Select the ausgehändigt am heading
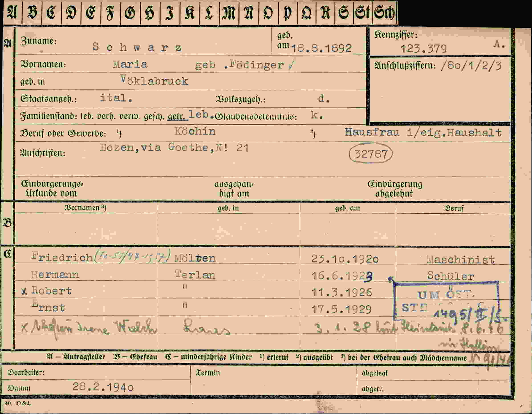This screenshot has width=532, height=414. (234, 189)
